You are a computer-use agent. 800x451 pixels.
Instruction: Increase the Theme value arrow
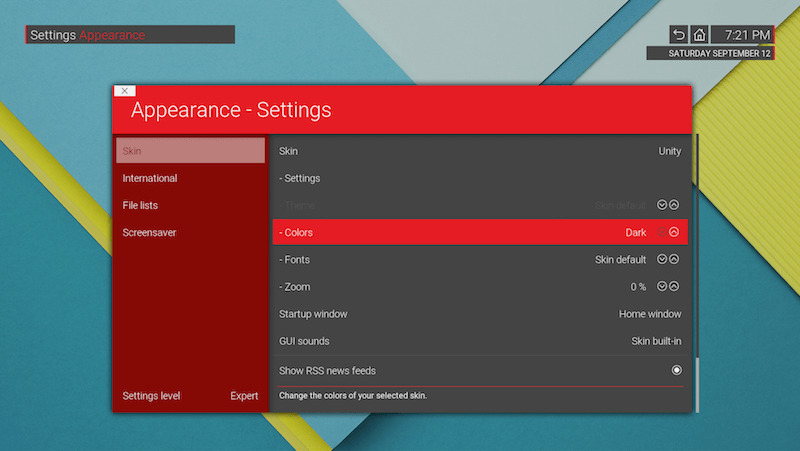tap(674, 205)
